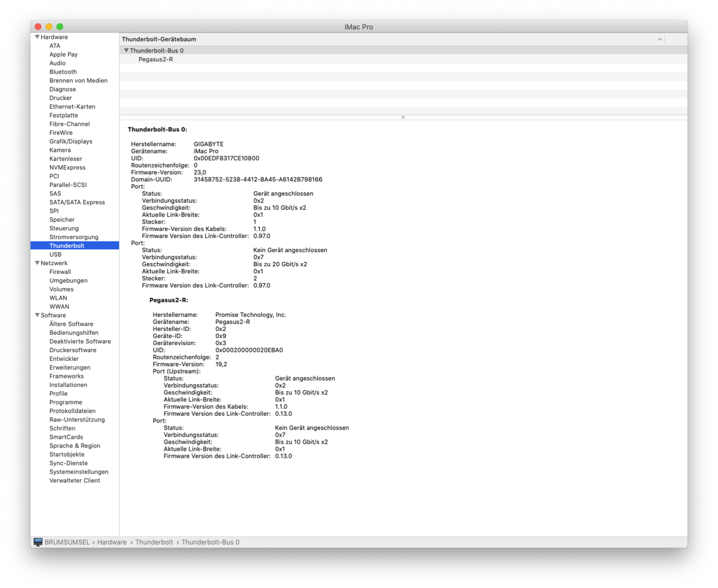
Task: Select Steuerung in sidebar
Action: [x=64, y=229]
